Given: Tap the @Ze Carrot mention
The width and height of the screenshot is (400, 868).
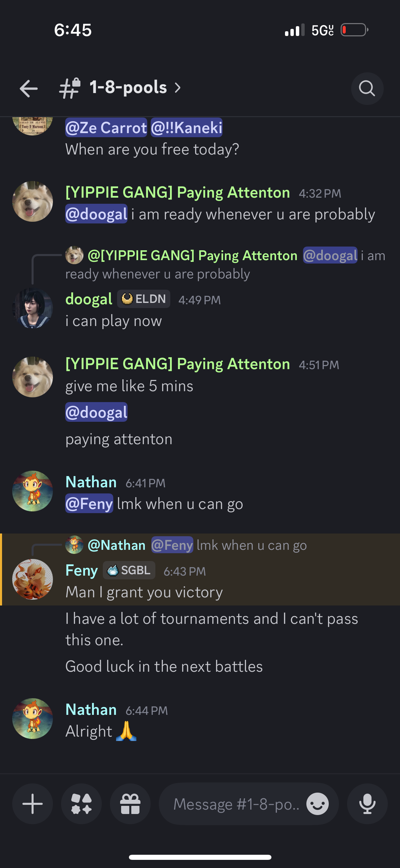Looking at the screenshot, I should 106,128.
